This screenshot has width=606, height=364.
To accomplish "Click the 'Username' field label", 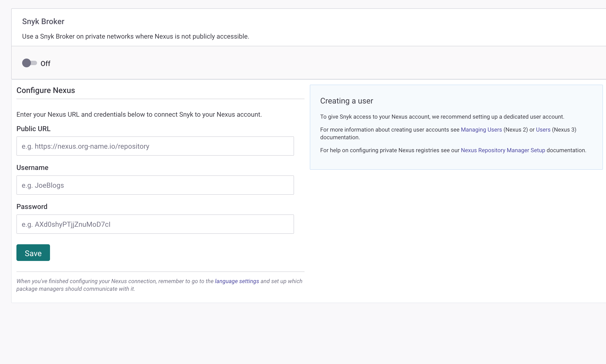I will (x=32, y=168).
